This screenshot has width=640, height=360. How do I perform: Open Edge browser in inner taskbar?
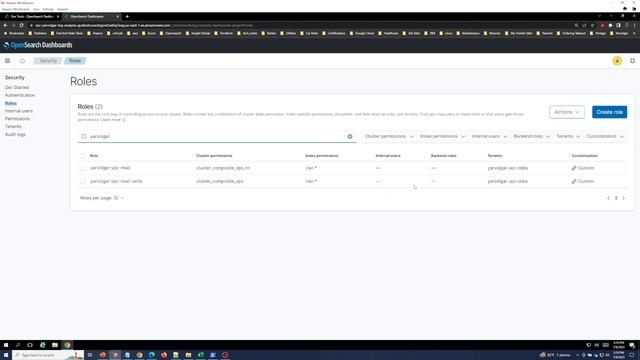click(42, 345)
